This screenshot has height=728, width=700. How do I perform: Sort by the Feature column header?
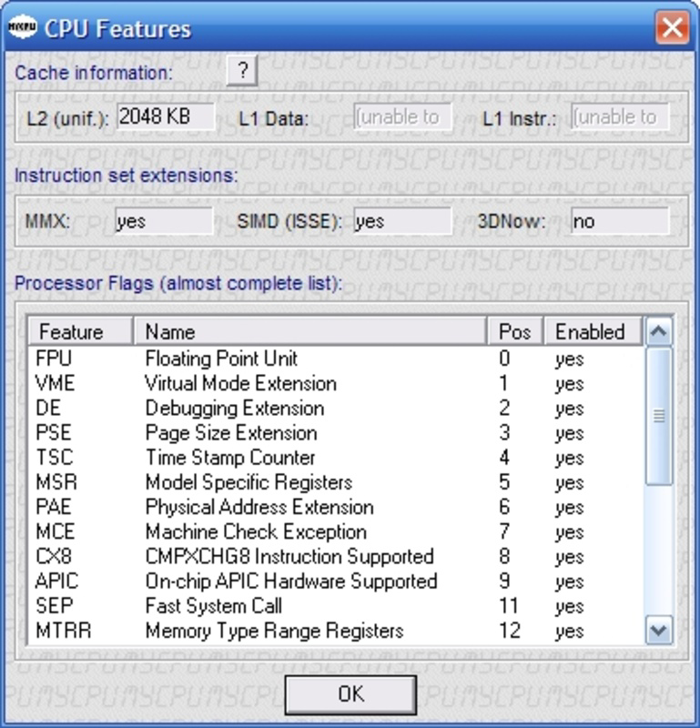pos(80,331)
